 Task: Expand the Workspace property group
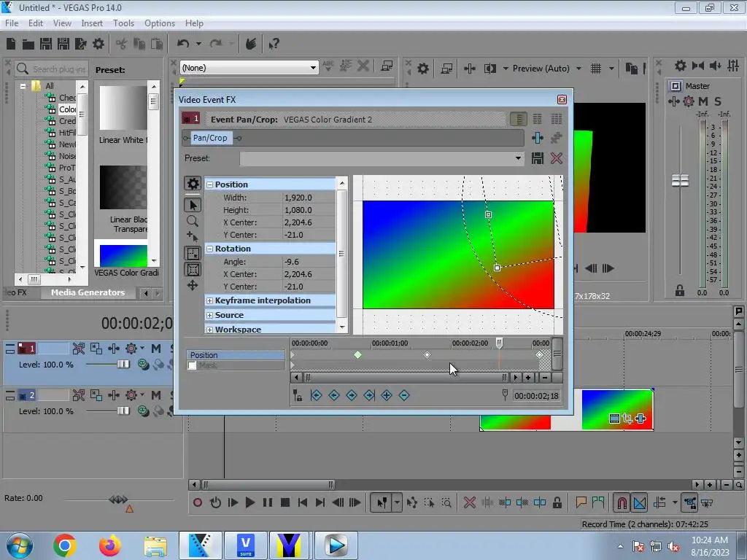click(209, 330)
